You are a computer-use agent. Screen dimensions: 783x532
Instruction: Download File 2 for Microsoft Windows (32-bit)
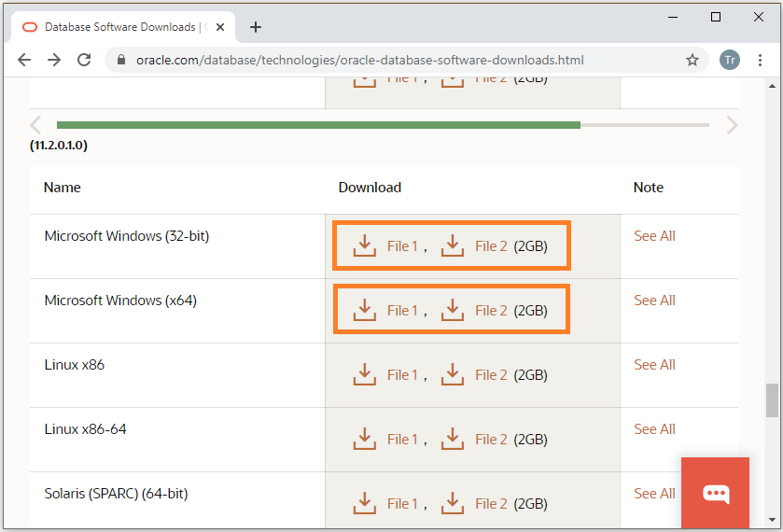click(x=491, y=246)
